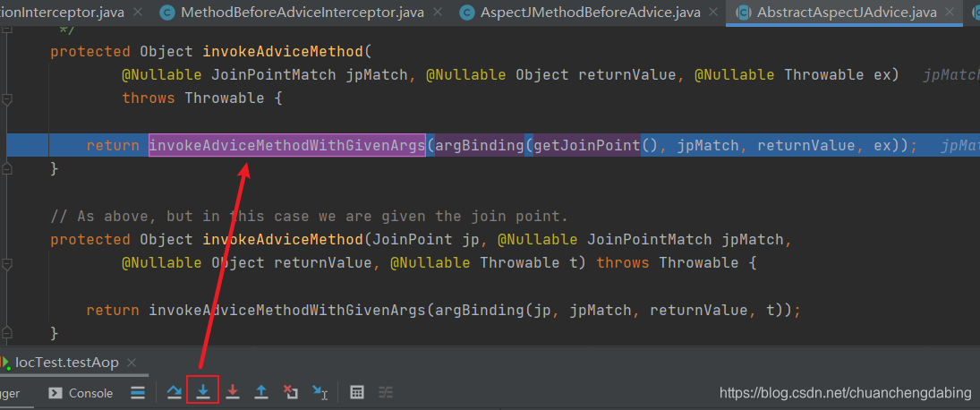
Task: Click the class icon on MethodBeforeAdviceInterceptor.java tab
Action: tap(166, 12)
